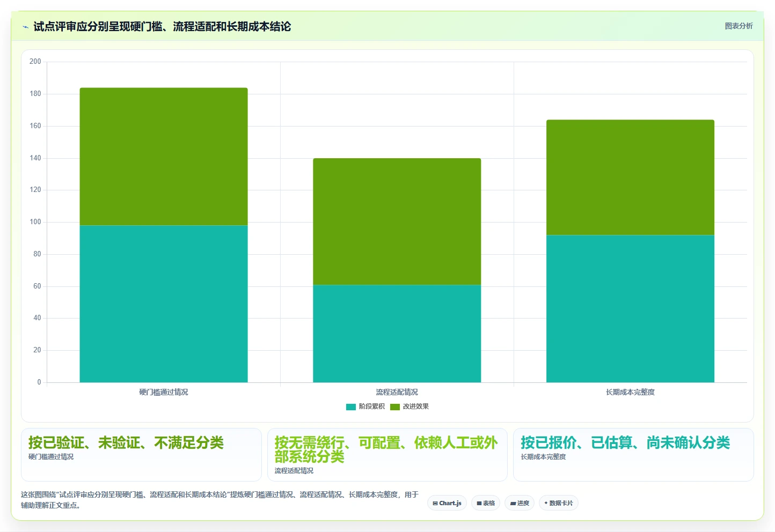Screen dimensions: 775x532
Task: Click the chart title 试点评审应分别呈现 heading
Action: (x=162, y=26)
